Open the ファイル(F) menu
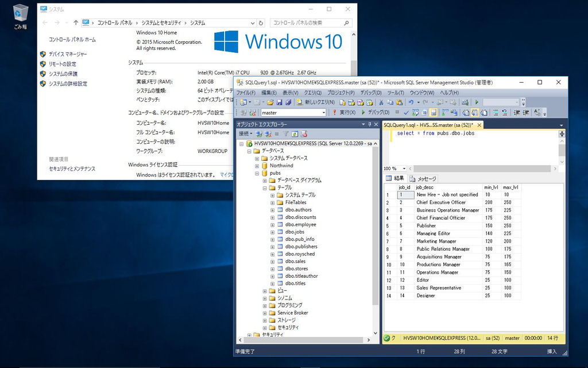This screenshot has height=368, width=588. (246, 93)
